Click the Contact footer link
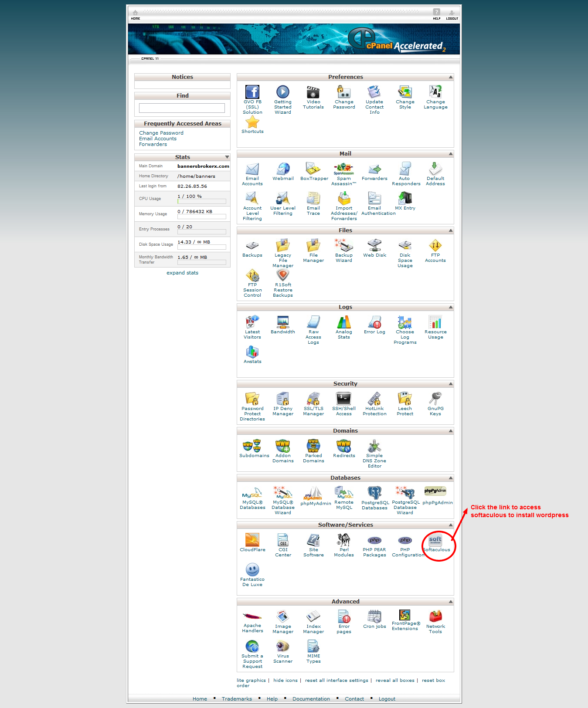588x708 pixels. 354,699
